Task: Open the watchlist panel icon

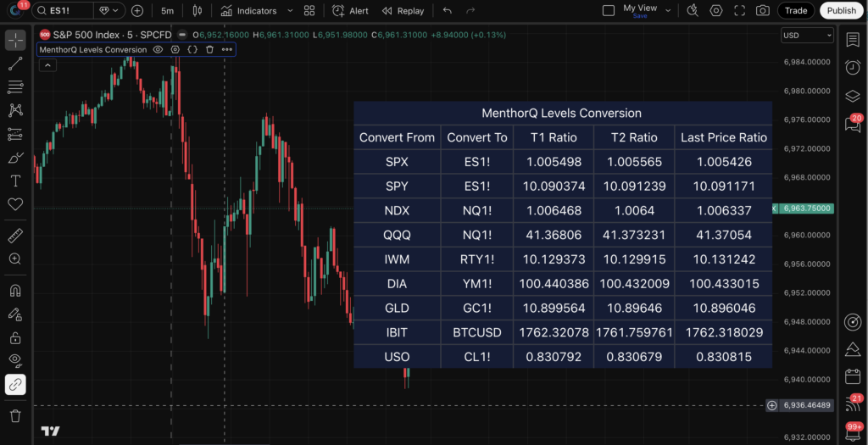Action: coord(853,39)
